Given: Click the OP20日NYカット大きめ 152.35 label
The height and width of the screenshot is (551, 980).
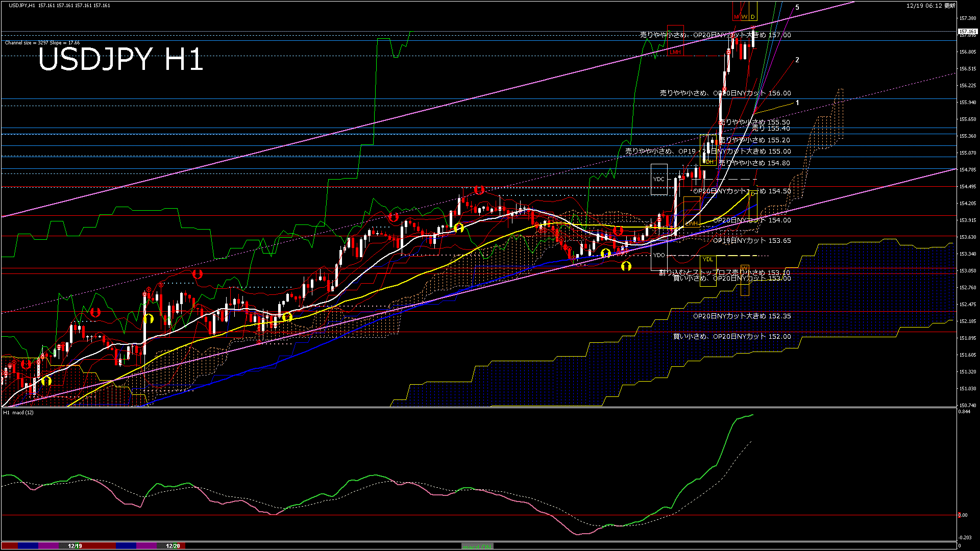Looking at the screenshot, I should (x=742, y=316).
